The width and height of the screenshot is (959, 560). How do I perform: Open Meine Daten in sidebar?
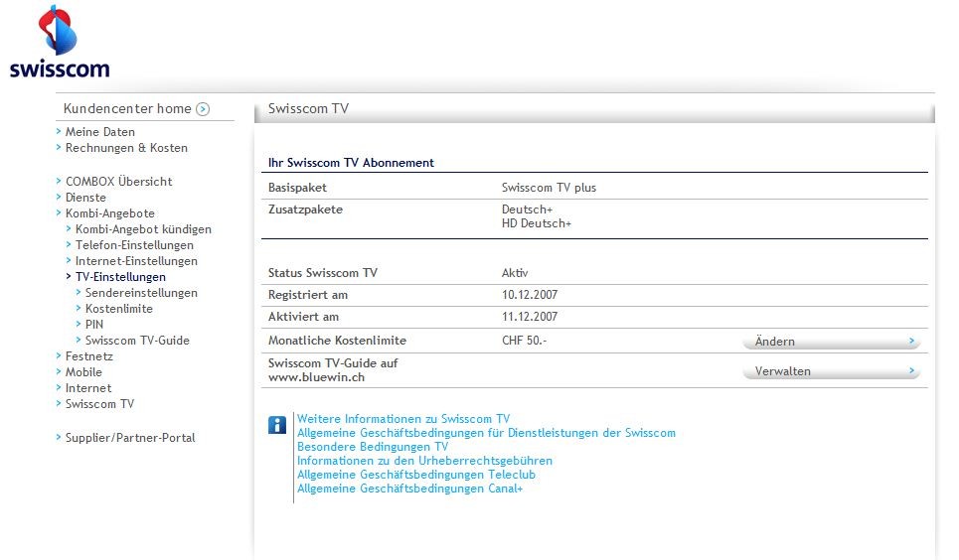click(x=99, y=132)
